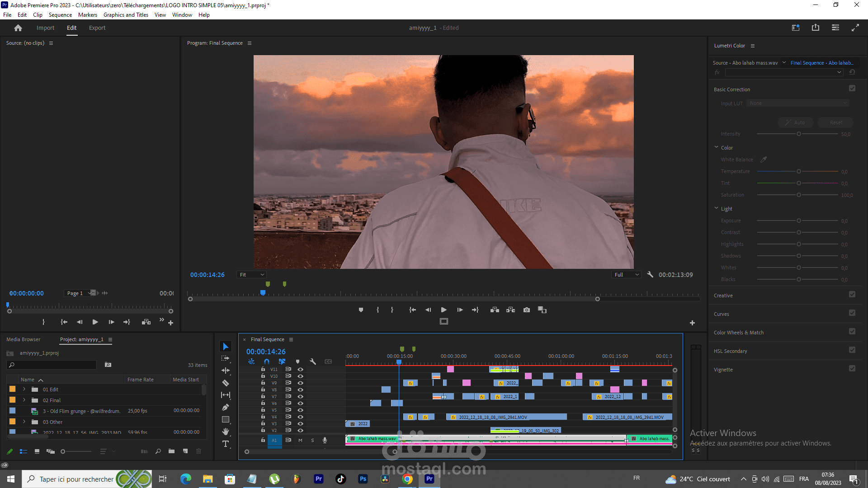
Task: Click Export Frame camera icon
Action: [x=527, y=310]
